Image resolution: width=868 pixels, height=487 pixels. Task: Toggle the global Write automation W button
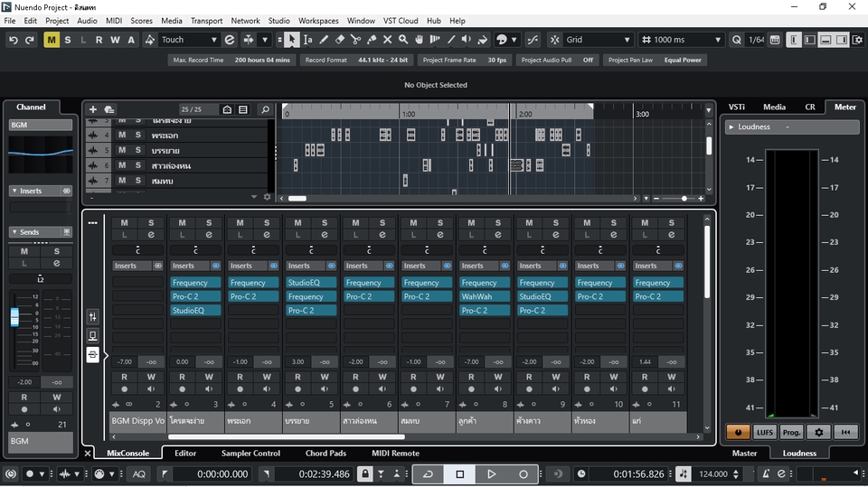[x=115, y=40]
